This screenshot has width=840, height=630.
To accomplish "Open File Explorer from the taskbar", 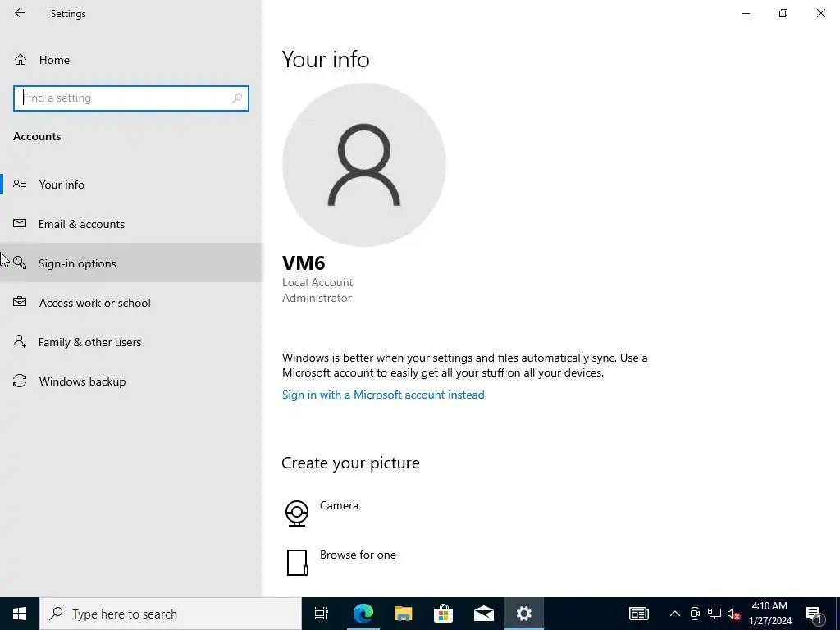I will pos(404,614).
